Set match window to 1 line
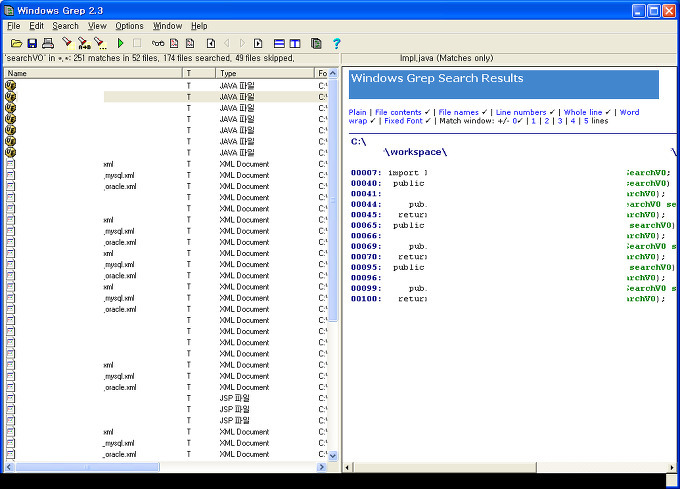 [x=533, y=121]
